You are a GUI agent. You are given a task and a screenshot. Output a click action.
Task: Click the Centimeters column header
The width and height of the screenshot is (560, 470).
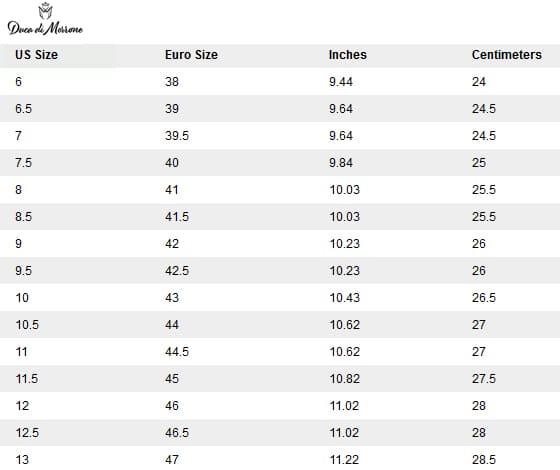(506, 55)
